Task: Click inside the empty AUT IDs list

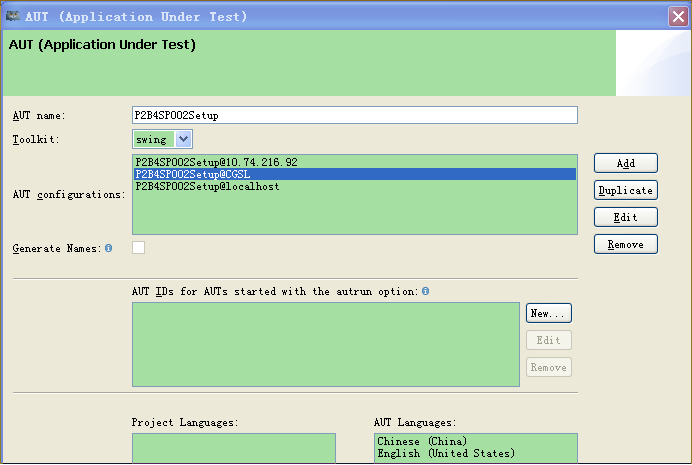Action: tap(326, 345)
